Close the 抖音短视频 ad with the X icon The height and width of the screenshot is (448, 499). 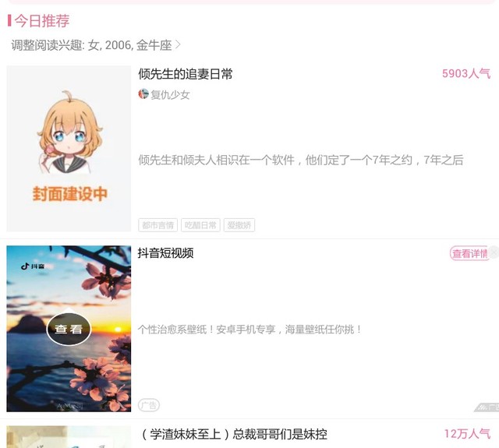[x=494, y=252]
